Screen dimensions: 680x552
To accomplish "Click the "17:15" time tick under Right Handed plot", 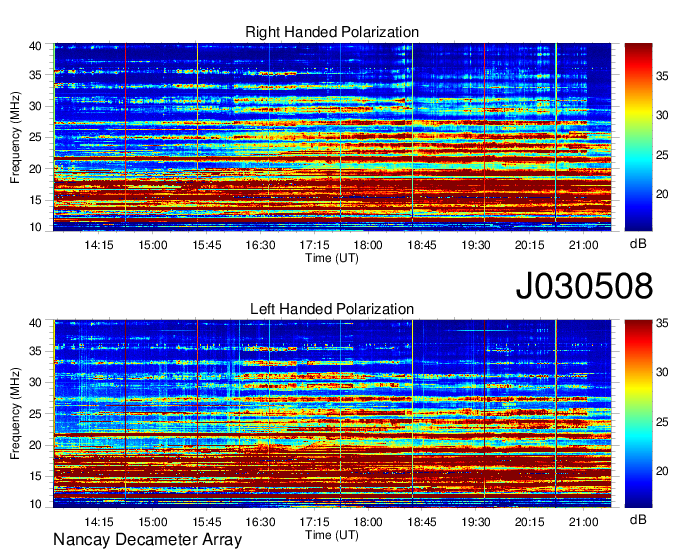I will point(314,245).
